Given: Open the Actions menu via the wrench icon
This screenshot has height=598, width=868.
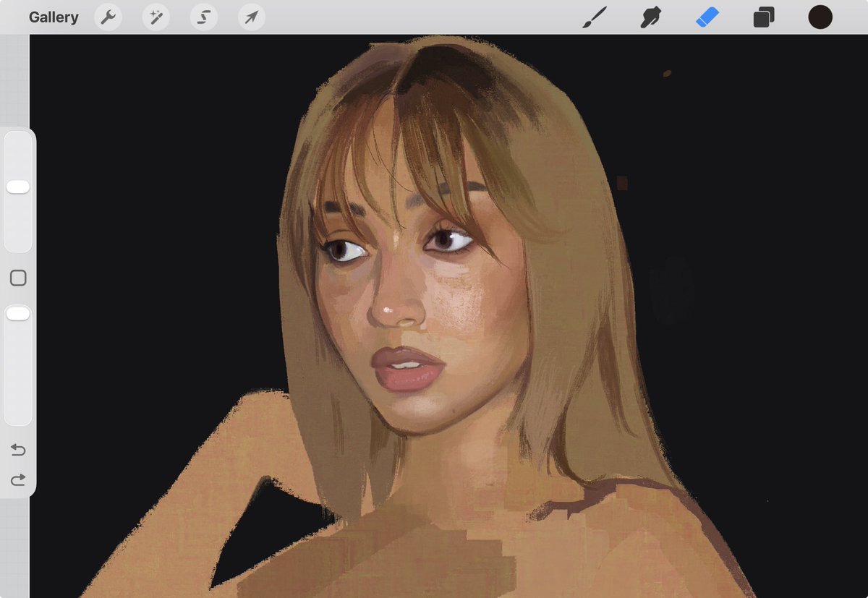Looking at the screenshot, I should [108, 17].
